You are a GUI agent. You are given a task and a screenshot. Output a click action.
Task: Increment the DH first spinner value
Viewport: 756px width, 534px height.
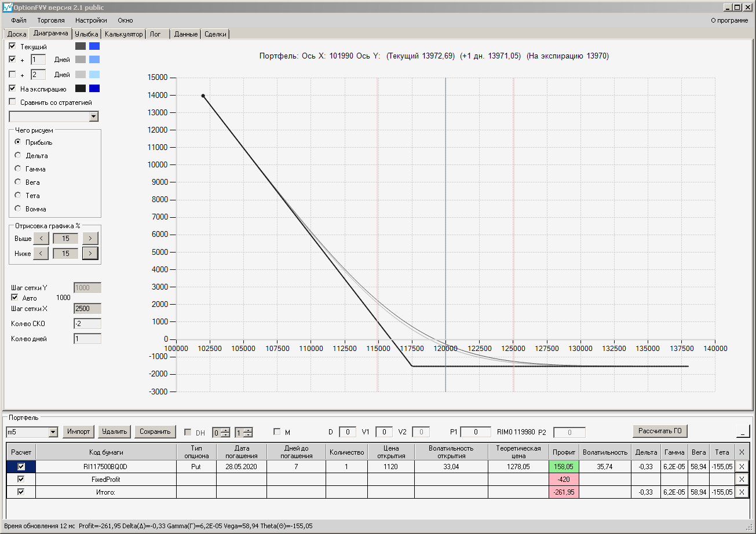tap(225, 429)
